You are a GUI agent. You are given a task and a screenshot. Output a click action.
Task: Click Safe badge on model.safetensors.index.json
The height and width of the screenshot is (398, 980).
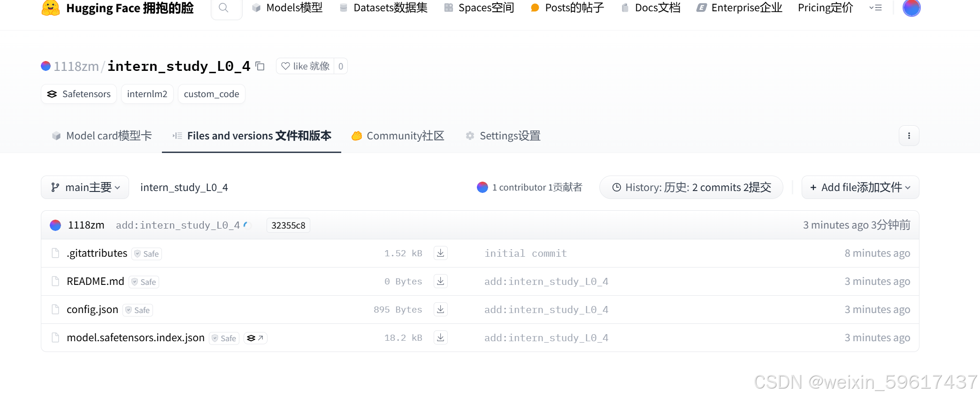pos(224,338)
